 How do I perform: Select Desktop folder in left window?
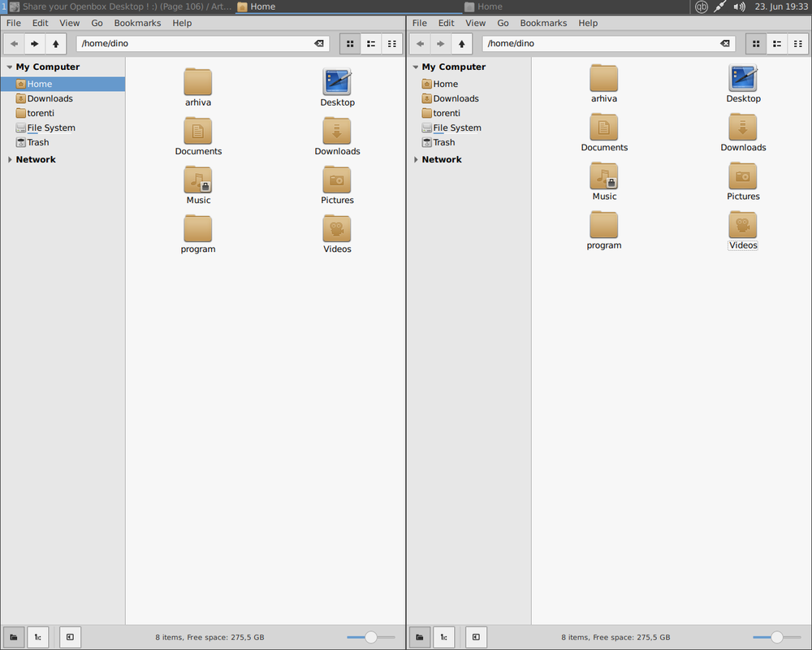pyautogui.click(x=337, y=87)
